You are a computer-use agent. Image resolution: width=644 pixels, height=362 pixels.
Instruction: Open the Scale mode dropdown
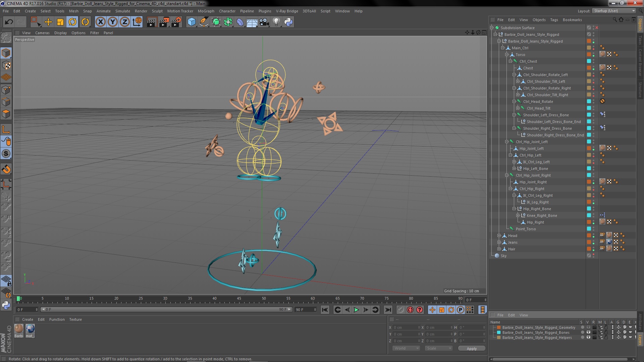[438, 348]
